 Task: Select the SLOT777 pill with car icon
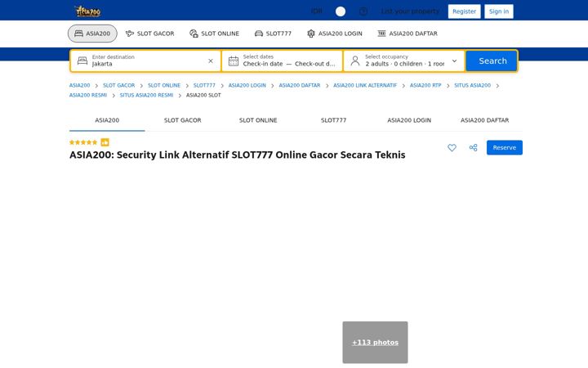coord(273,34)
